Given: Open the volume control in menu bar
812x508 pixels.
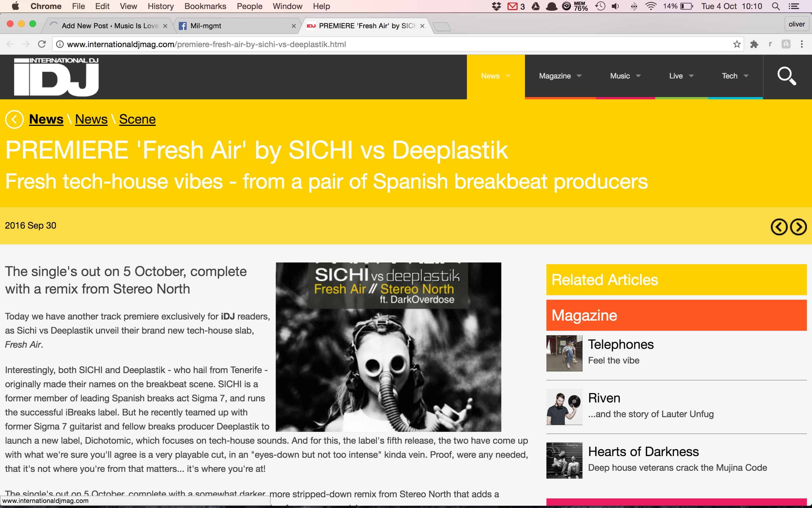Looking at the screenshot, I should [615, 6].
